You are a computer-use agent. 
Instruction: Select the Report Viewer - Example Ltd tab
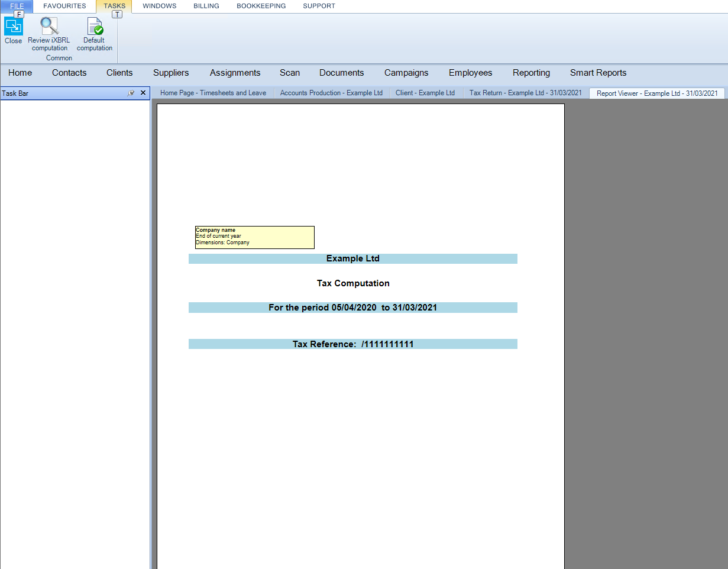pos(656,93)
